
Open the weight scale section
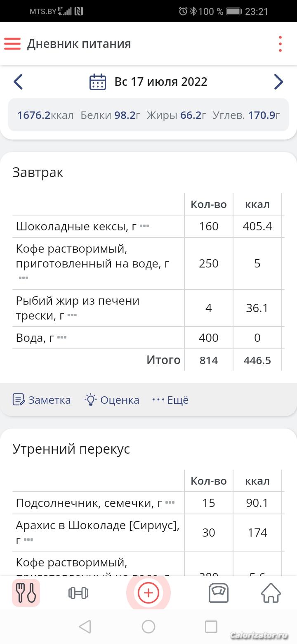218,593
